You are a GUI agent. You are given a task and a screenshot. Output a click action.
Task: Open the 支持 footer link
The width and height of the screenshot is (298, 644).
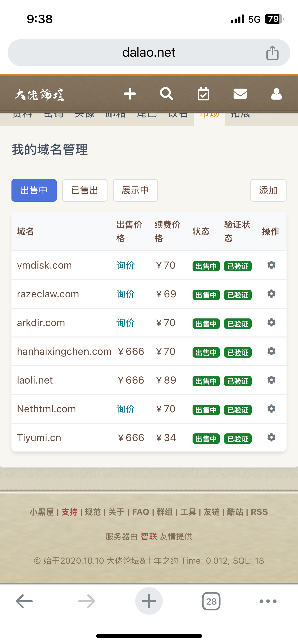(70, 512)
